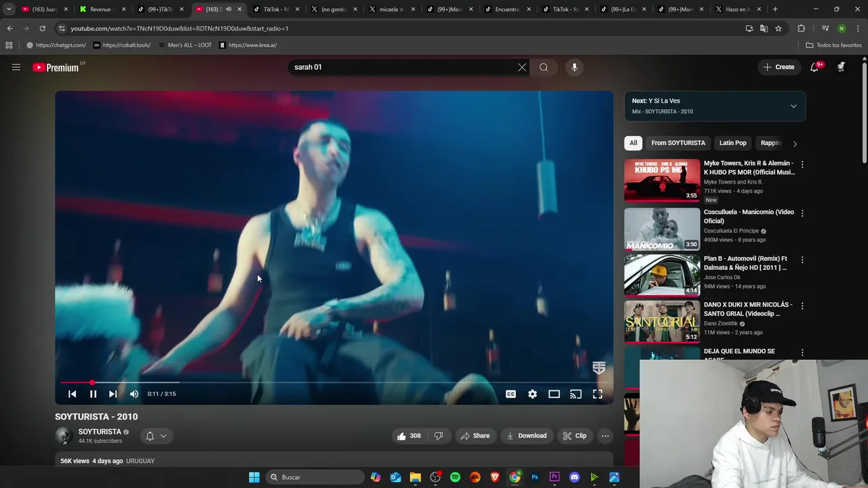This screenshot has width=868, height=488.
Task: Run search with the magnifier button
Action: (544, 67)
